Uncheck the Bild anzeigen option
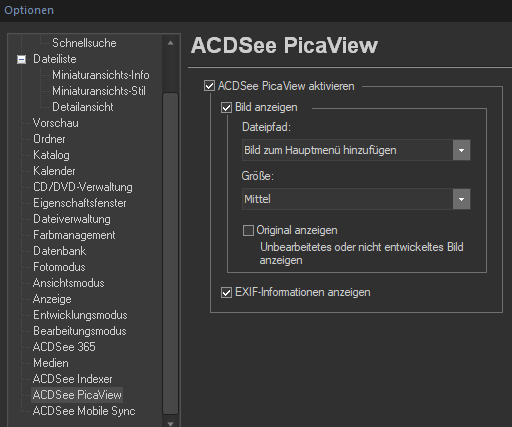Viewport: 512px width, 427px height. (x=226, y=108)
